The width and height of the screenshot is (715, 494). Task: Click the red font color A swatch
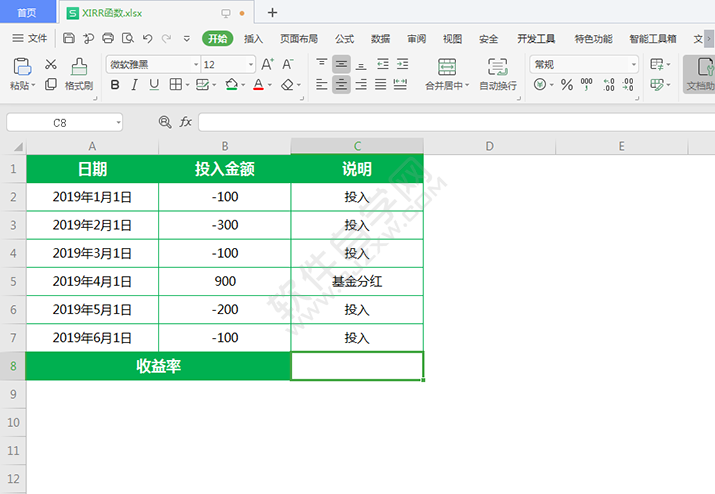[x=259, y=84]
